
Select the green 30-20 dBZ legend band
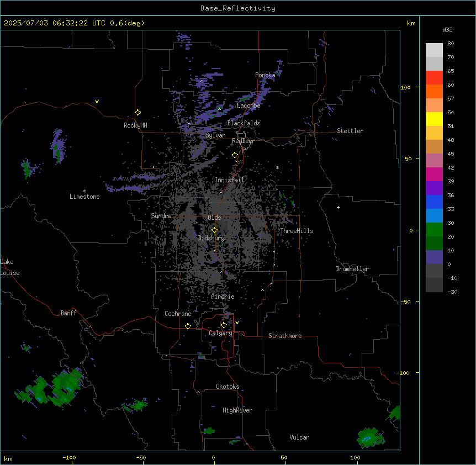434,230
